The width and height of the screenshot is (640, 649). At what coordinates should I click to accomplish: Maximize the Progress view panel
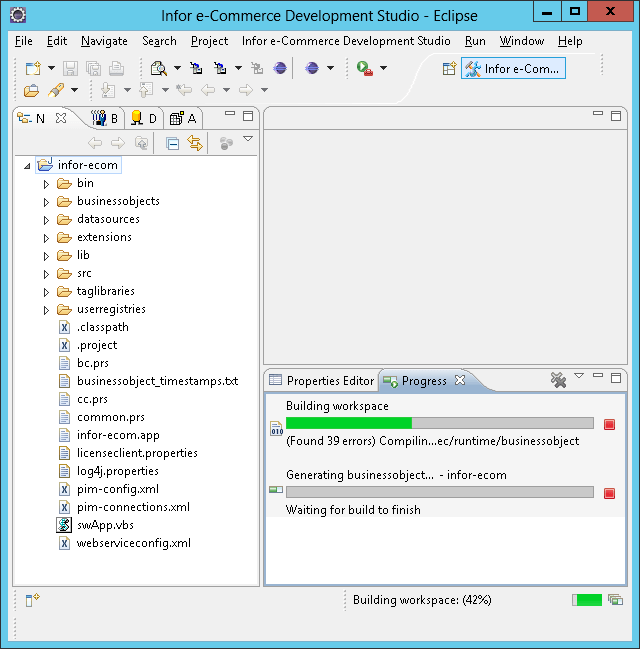tap(616, 377)
